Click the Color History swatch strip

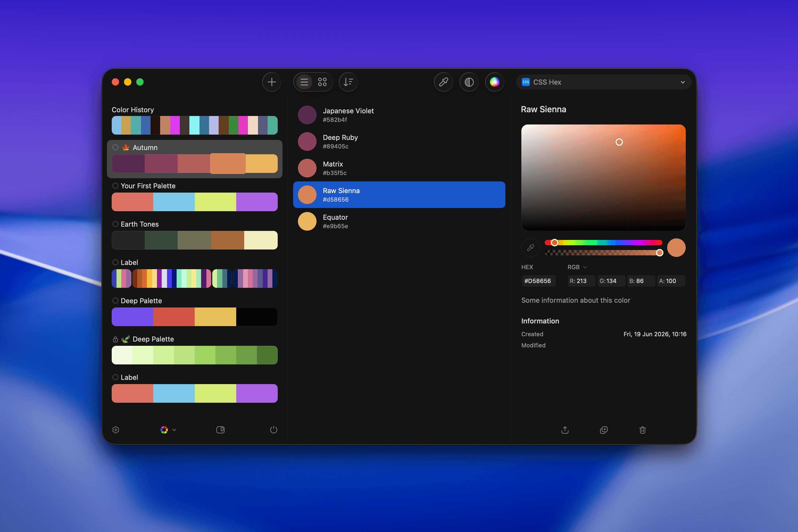(x=194, y=125)
